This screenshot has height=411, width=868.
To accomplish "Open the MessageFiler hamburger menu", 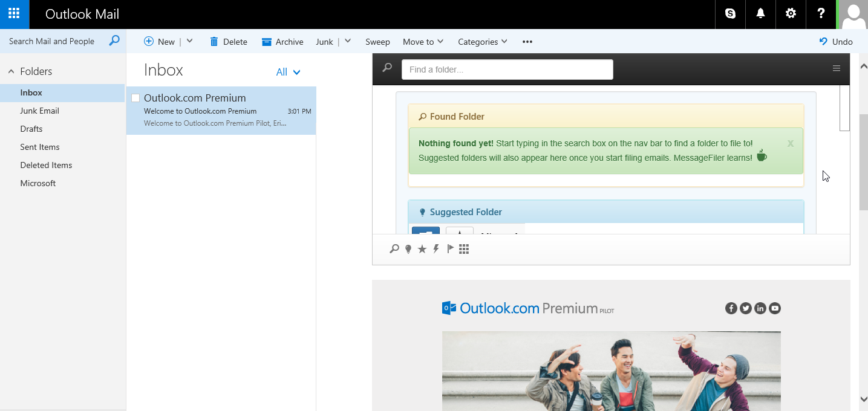I will coord(837,68).
